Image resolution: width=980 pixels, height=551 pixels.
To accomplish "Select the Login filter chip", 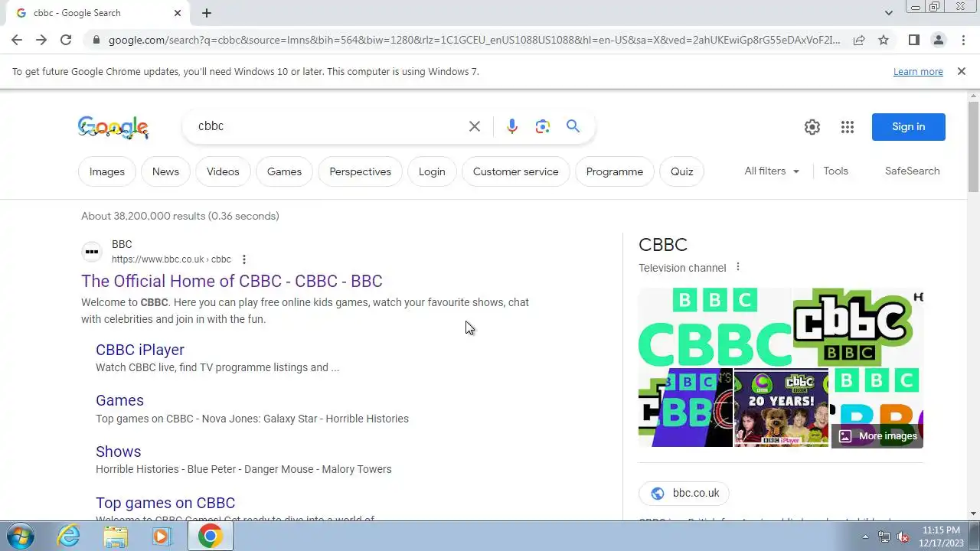I will pos(432,171).
